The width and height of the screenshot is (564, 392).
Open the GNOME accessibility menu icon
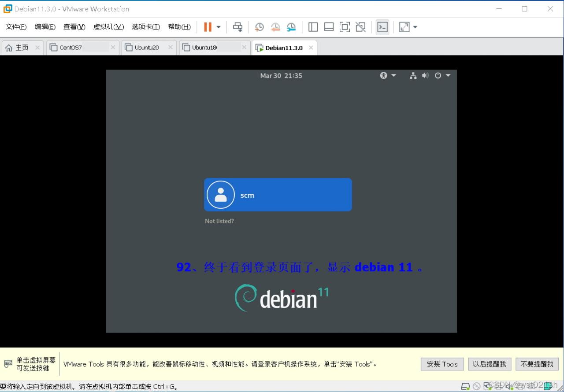[x=383, y=75]
